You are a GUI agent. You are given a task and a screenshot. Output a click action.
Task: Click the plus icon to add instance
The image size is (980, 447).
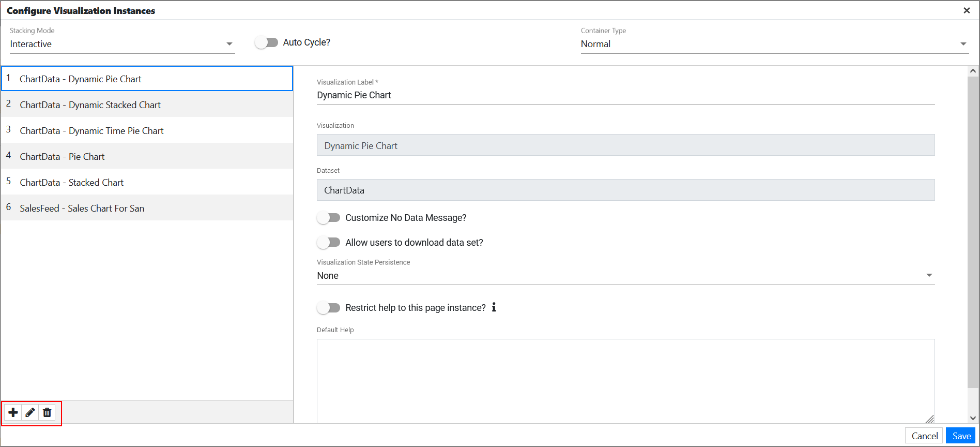13,412
